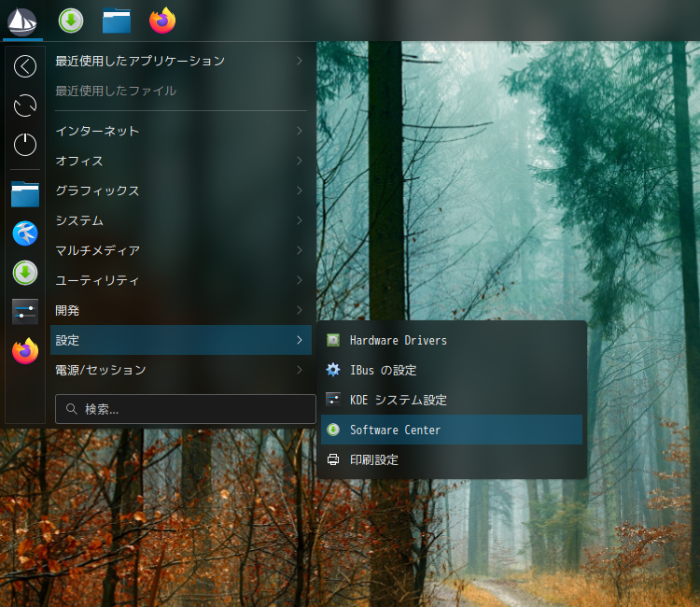Expand the 電源/セッション arrow
This screenshot has height=607, width=700.
(300, 370)
